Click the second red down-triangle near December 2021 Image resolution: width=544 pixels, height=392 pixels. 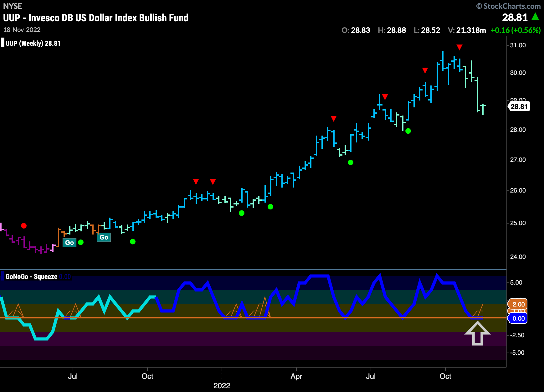[213, 182]
